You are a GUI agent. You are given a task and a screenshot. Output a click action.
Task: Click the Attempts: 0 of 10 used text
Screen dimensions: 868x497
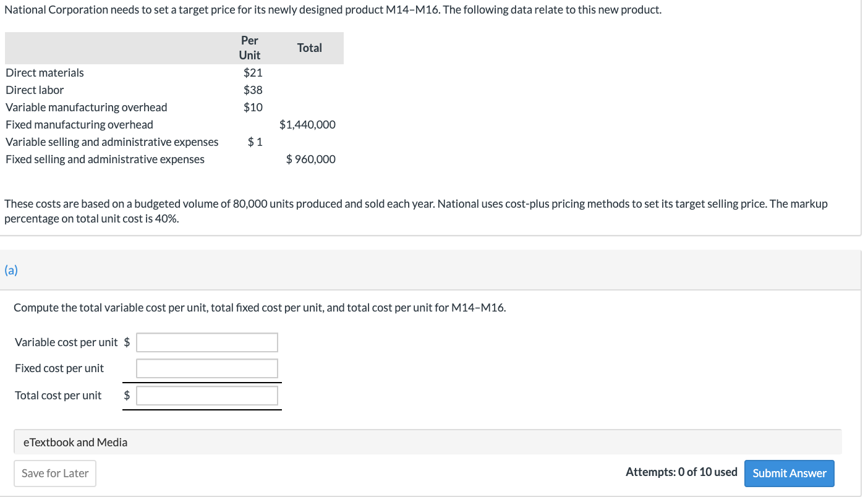tap(683, 472)
